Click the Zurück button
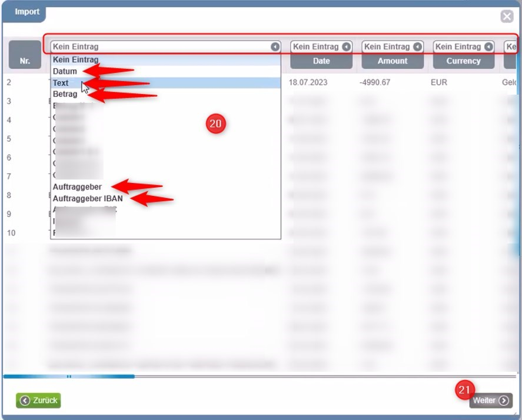Viewport: 522px width, 420px height. (x=39, y=401)
